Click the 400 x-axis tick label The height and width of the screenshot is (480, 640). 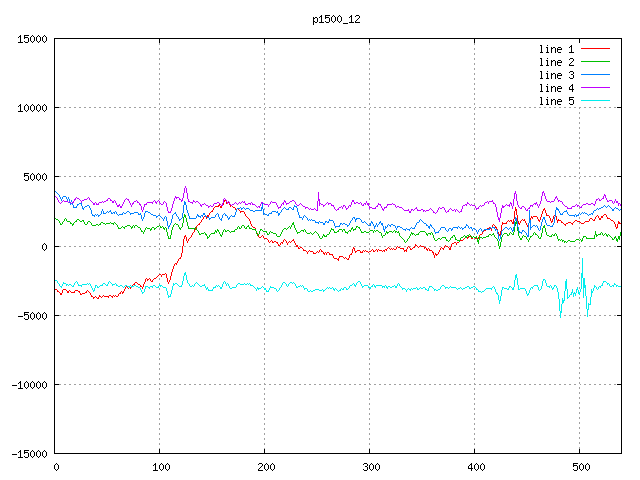pyautogui.click(x=474, y=467)
